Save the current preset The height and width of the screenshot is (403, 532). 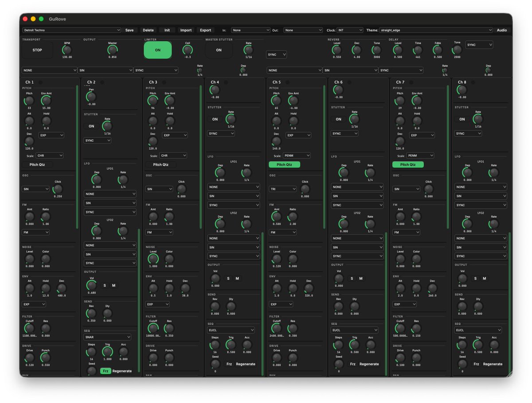click(129, 30)
